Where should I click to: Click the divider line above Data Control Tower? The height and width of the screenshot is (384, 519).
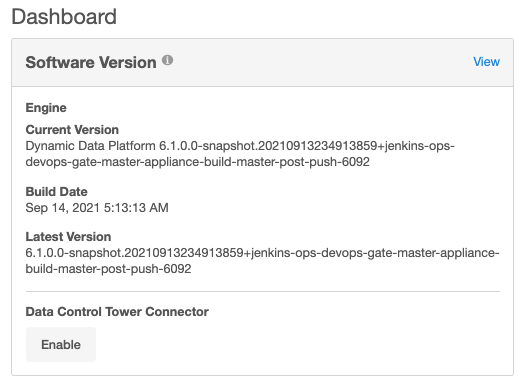tap(263, 291)
